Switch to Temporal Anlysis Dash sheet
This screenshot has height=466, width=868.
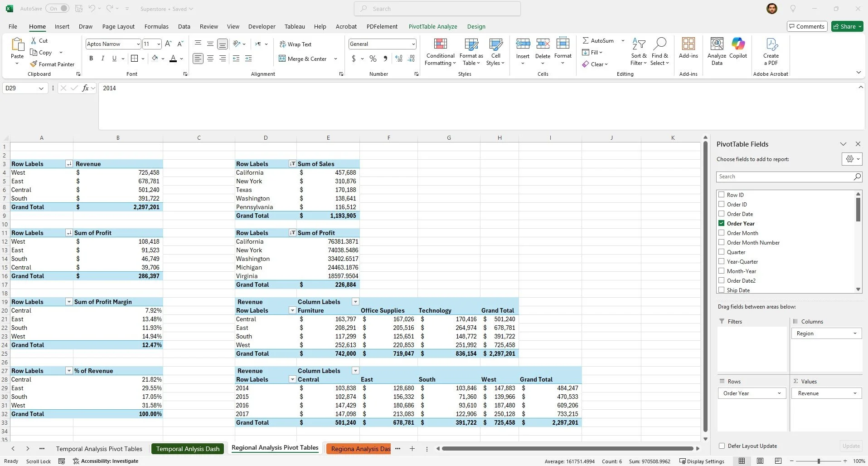tap(188, 449)
